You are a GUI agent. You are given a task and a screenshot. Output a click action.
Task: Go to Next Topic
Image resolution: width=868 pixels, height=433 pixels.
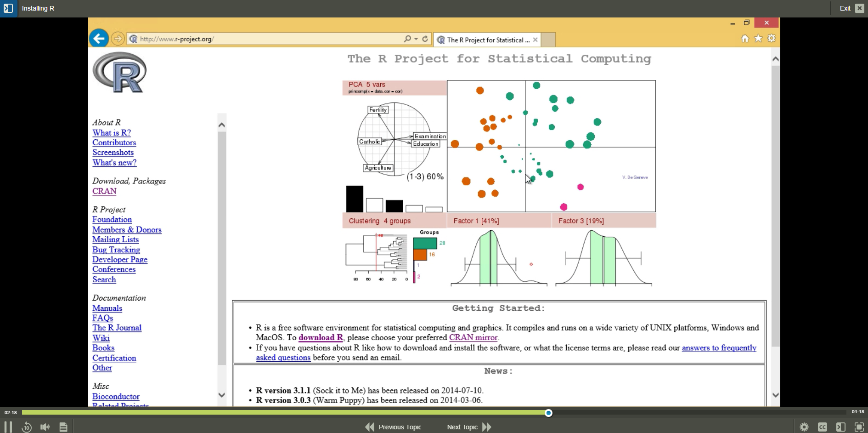point(468,427)
